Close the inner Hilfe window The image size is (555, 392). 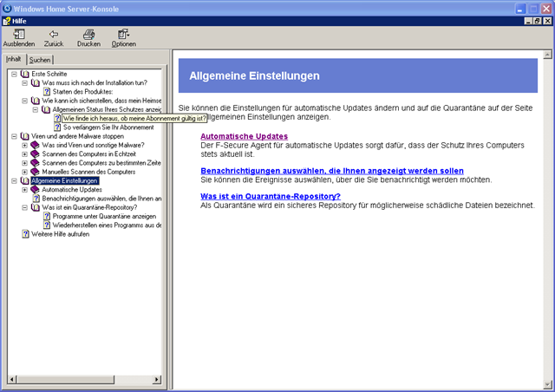tap(547, 21)
